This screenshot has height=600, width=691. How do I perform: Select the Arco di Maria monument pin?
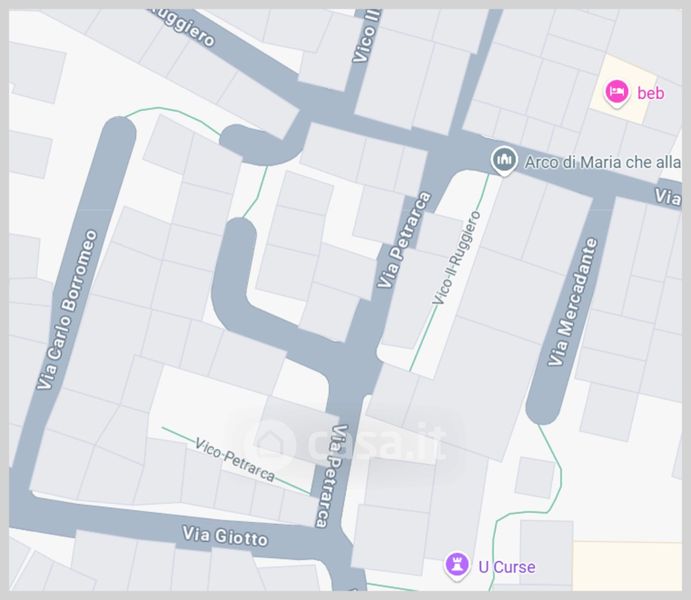point(504,161)
